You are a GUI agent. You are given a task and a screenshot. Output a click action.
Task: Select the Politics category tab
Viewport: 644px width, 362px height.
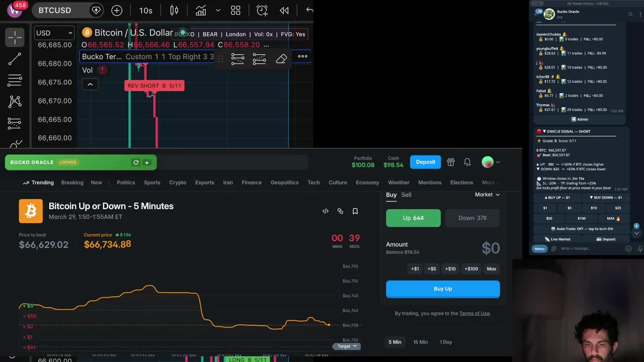pyautogui.click(x=126, y=183)
